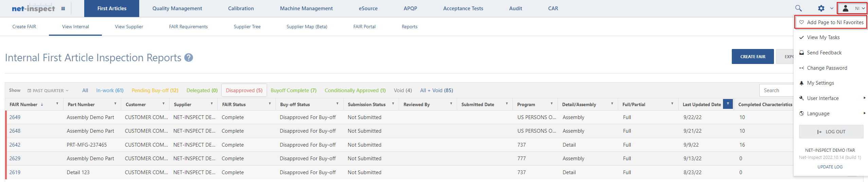Filter by Pending Buy-off (12)
Screen dimensions: 868x182
click(155, 90)
